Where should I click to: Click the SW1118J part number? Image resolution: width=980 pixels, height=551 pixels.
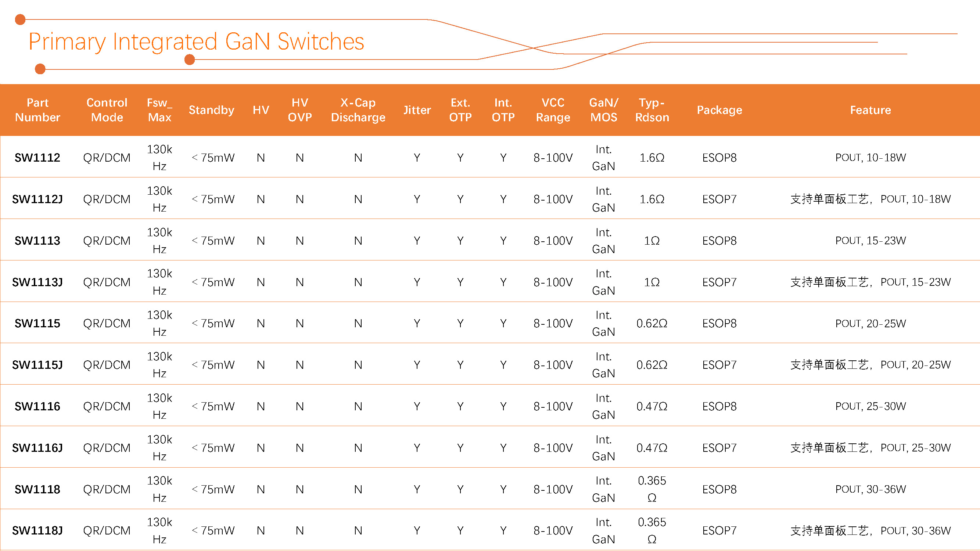coord(37,530)
